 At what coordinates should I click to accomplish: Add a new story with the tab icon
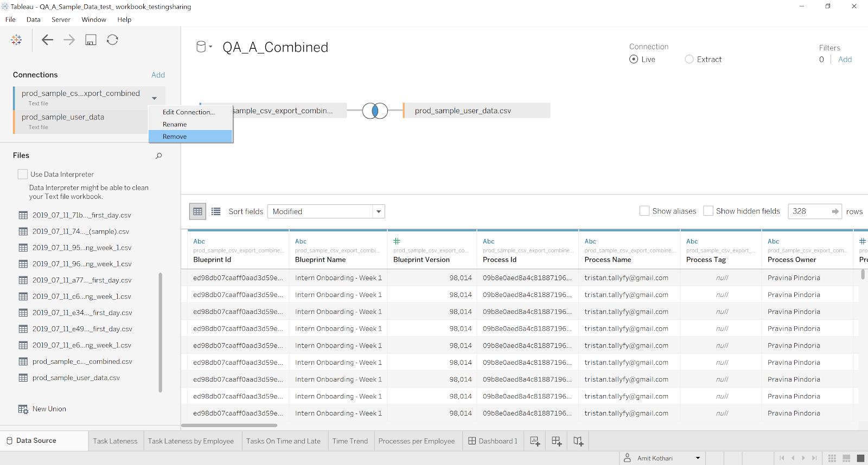coord(578,441)
